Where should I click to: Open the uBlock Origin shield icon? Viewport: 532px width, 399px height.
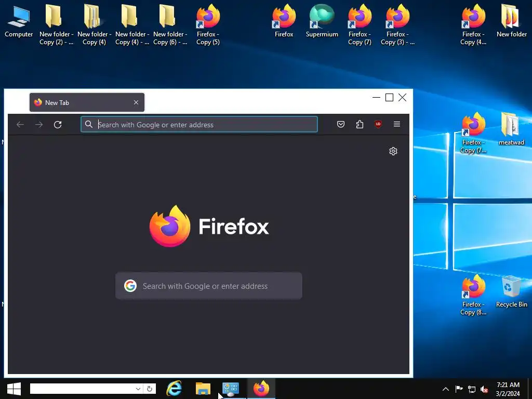[x=378, y=124]
